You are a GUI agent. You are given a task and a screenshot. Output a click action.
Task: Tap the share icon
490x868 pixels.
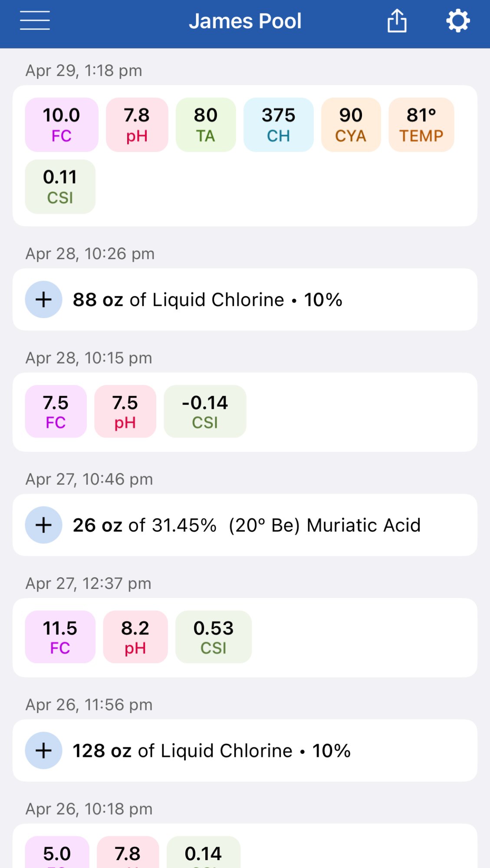[x=397, y=21]
